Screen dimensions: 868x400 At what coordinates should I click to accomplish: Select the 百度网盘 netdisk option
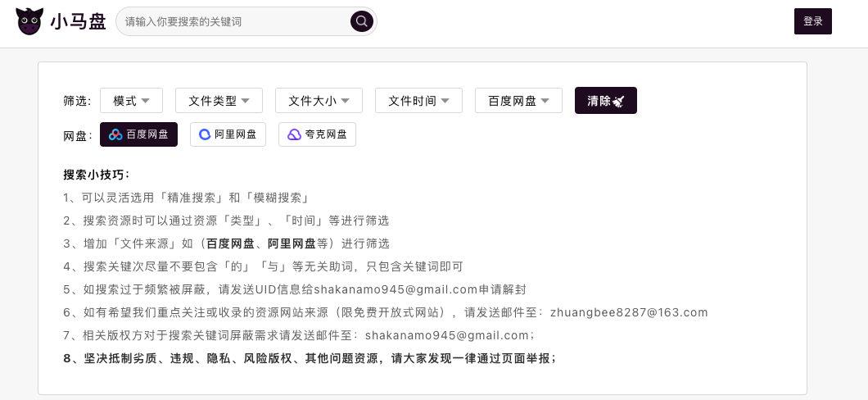pyautogui.click(x=138, y=134)
